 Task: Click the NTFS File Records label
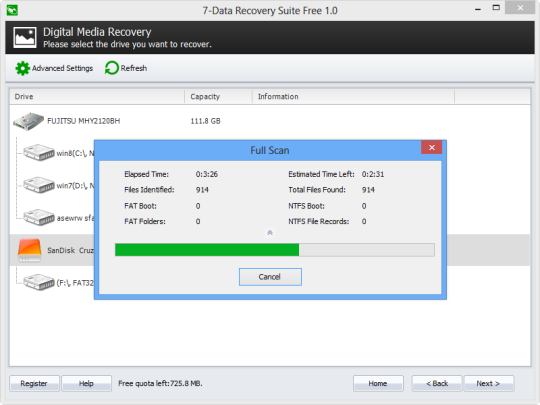[x=319, y=221]
